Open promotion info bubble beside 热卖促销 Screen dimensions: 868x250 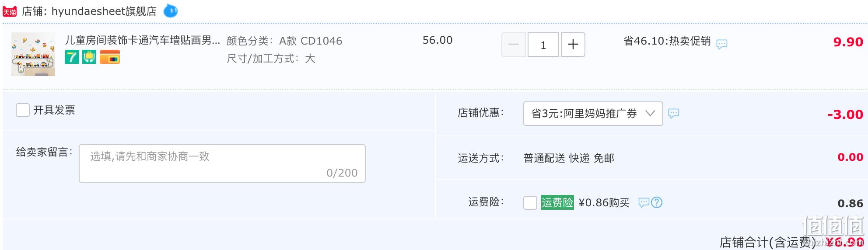722,44
